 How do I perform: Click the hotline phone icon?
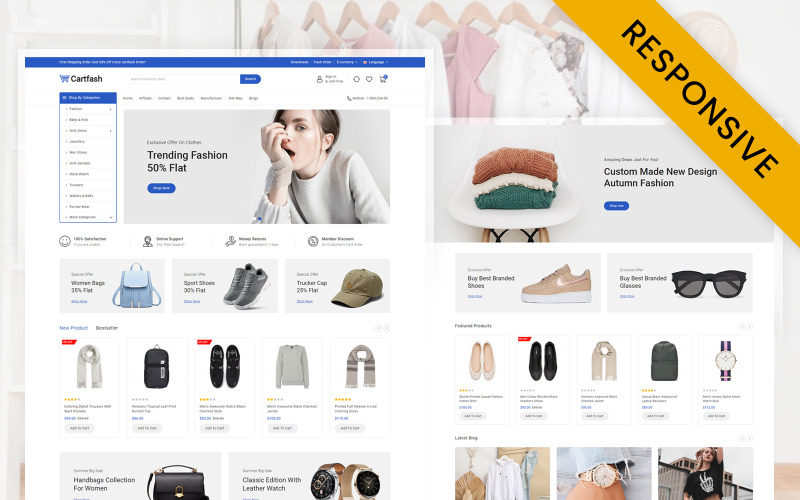349,98
